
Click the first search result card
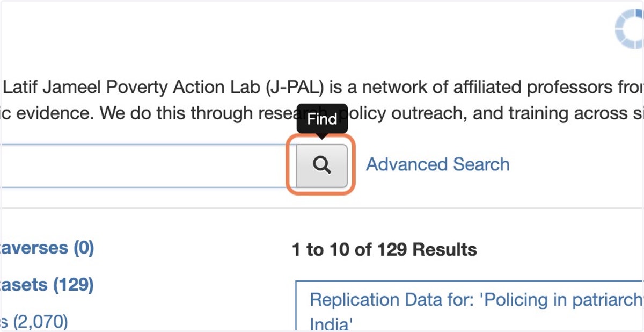[470, 306]
